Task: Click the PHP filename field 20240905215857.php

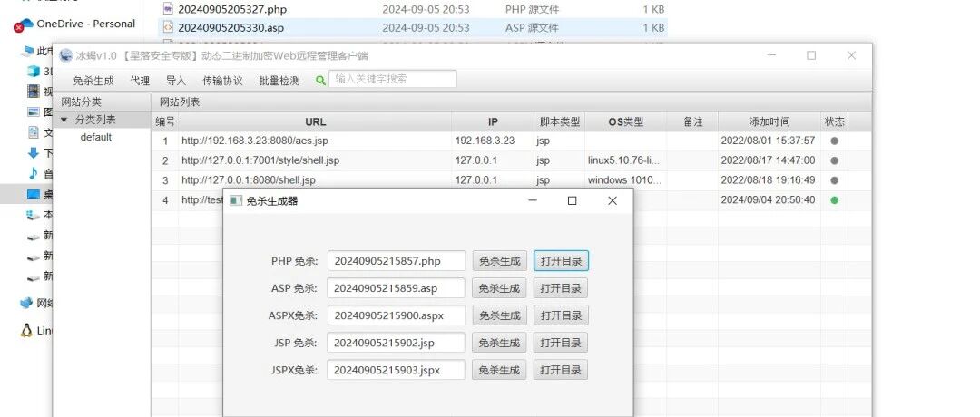Action: 397,261
